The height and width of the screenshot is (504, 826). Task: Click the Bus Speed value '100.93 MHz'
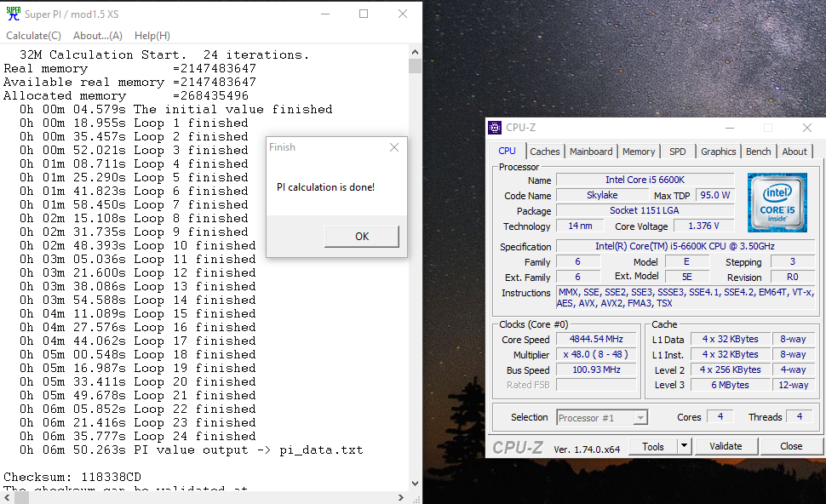click(596, 370)
